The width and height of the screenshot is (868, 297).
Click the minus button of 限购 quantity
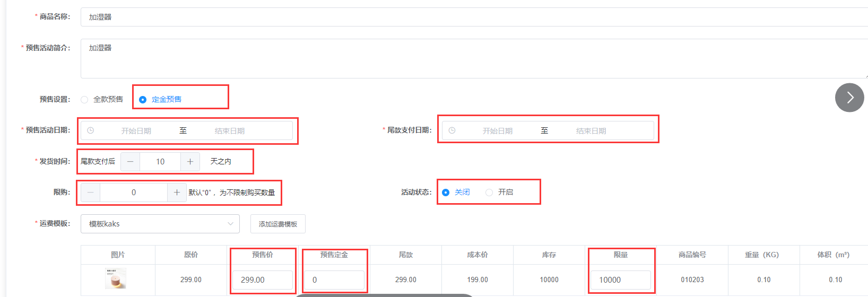(x=91, y=193)
